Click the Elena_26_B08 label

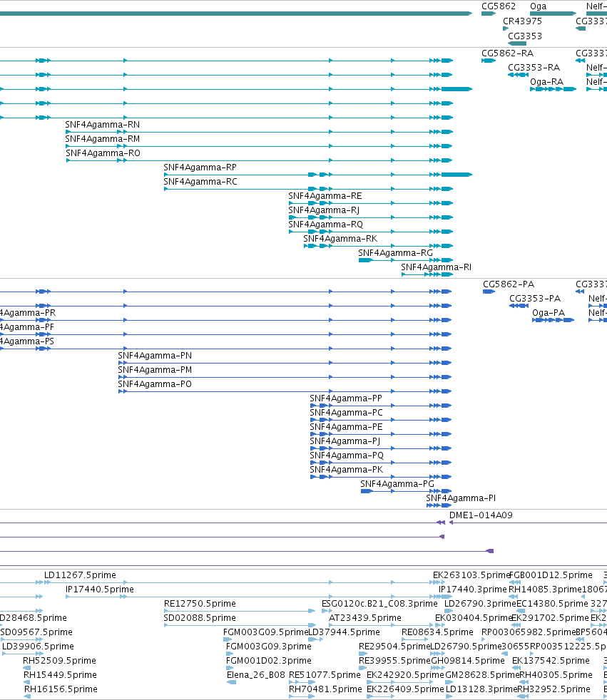(256, 676)
